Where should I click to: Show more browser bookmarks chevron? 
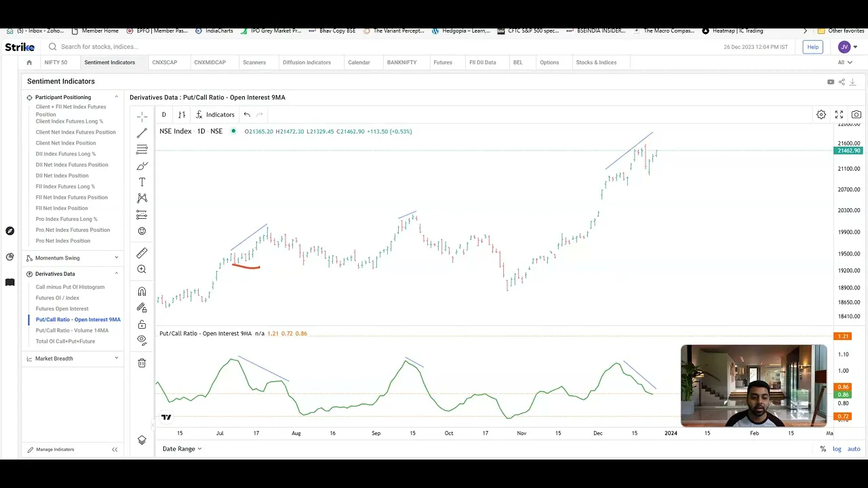click(805, 30)
